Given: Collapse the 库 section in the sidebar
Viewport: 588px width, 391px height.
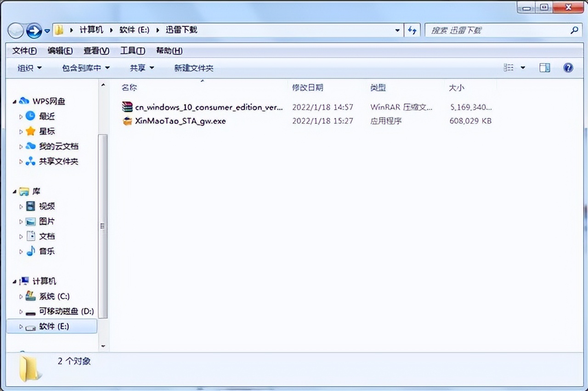Looking at the screenshot, I should (15, 191).
